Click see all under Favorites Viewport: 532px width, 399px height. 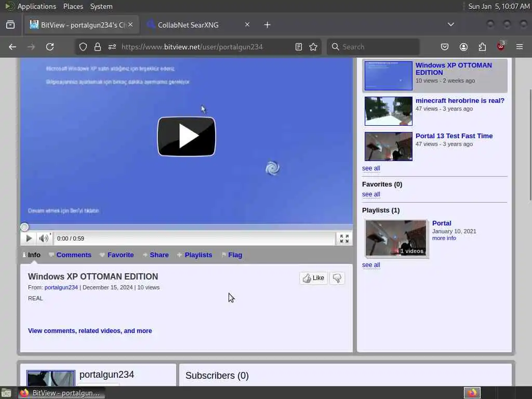pos(371,194)
